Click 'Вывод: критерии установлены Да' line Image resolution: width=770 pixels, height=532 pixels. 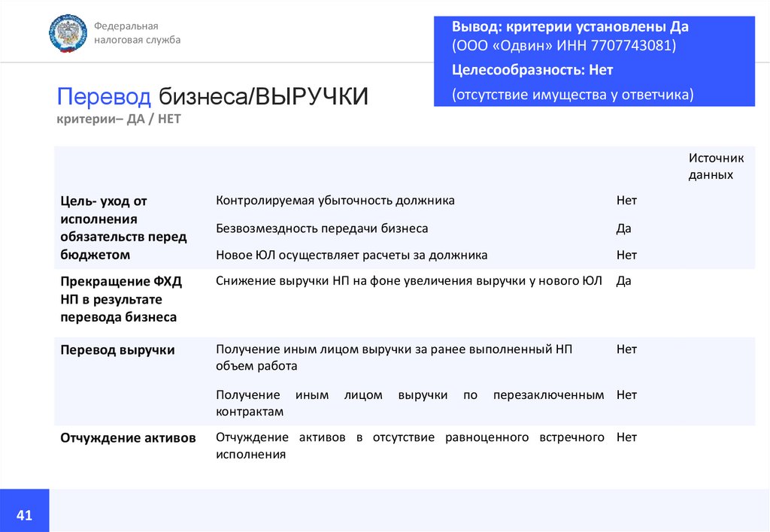pyautogui.click(x=570, y=26)
